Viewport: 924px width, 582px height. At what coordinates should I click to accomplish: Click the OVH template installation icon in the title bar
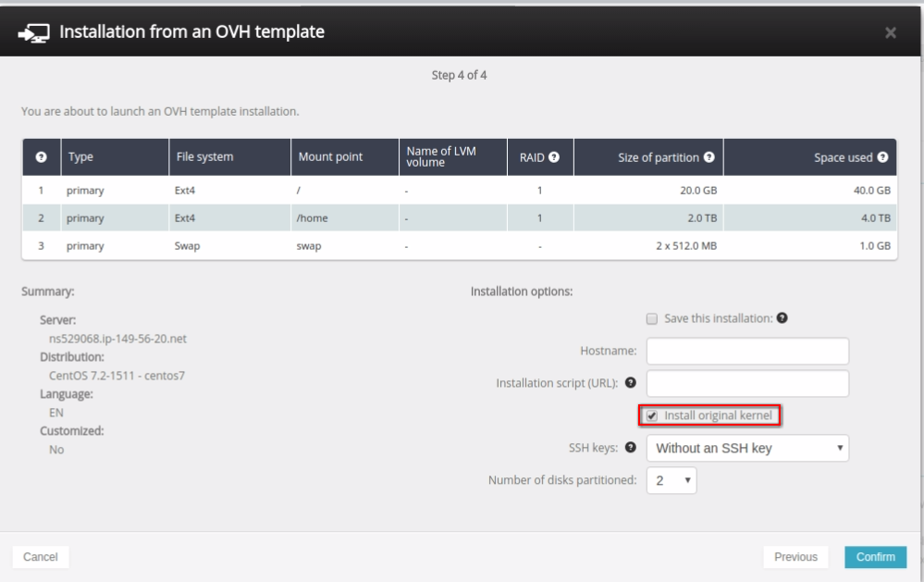click(x=33, y=32)
